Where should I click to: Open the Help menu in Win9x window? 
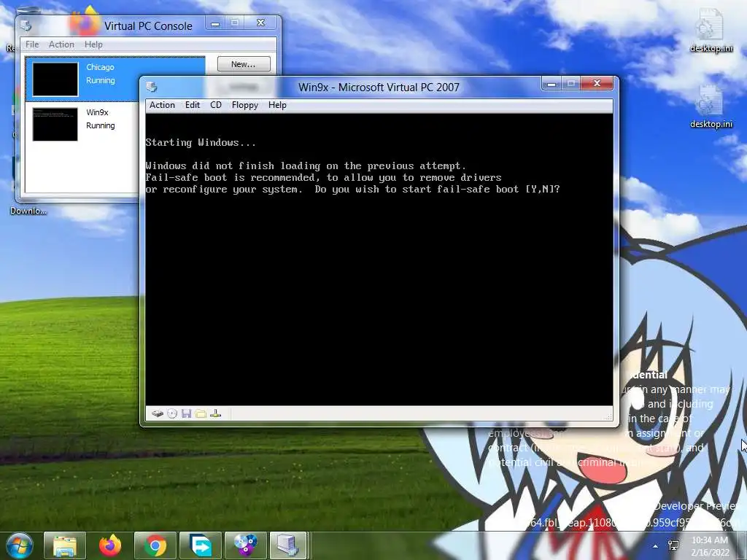pyautogui.click(x=277, y=105)
